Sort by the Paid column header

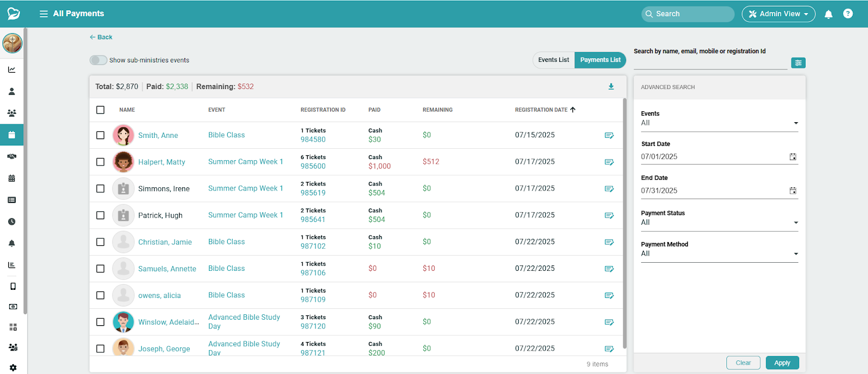point(374,110)
